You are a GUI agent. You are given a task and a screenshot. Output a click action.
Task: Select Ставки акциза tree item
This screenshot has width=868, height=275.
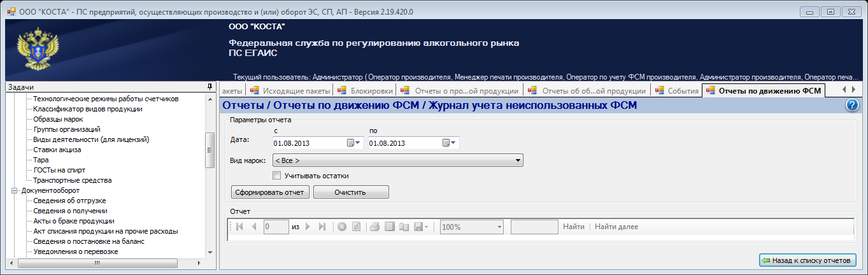pyautogui.click(x=57, y=150)
